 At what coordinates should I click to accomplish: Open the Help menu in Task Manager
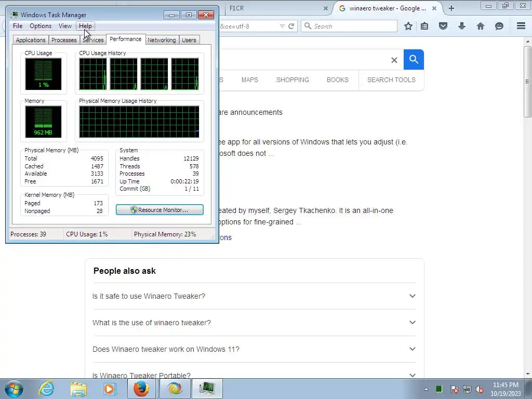pos(85,26)
